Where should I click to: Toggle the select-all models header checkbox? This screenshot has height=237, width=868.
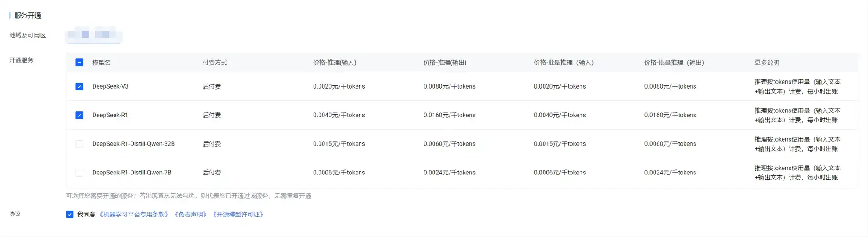(x=79, y=63)
